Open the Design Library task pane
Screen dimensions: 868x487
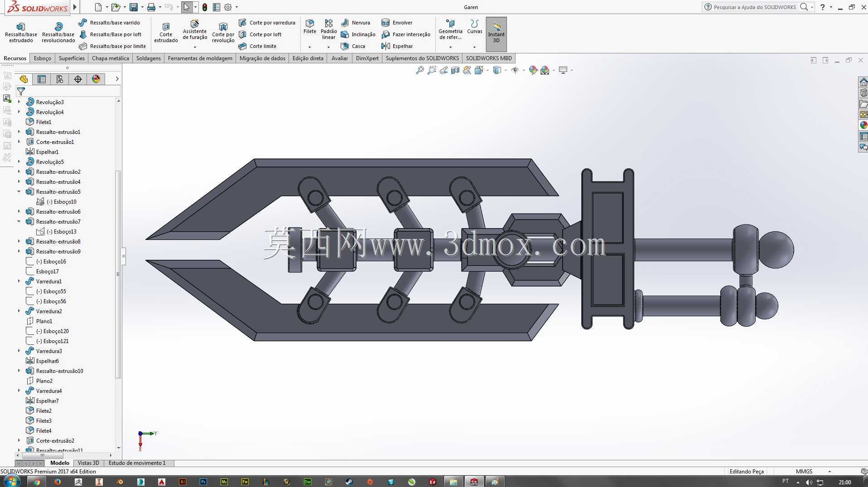(863, 93)
